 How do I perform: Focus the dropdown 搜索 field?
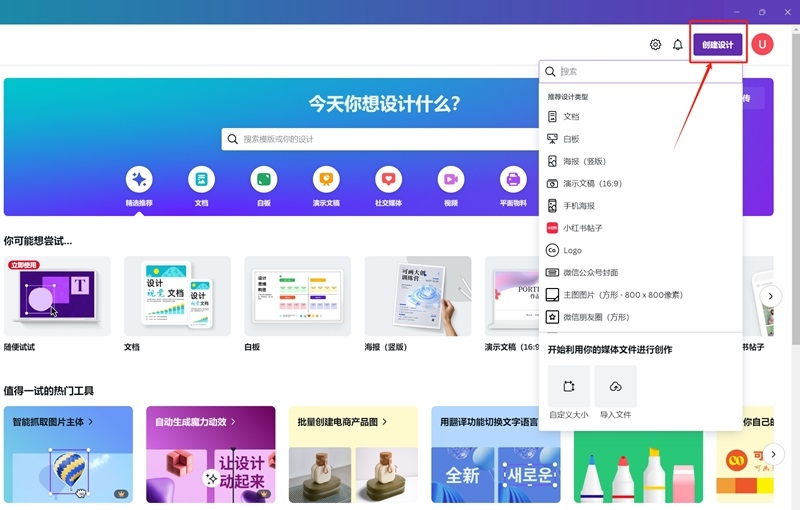640,71
